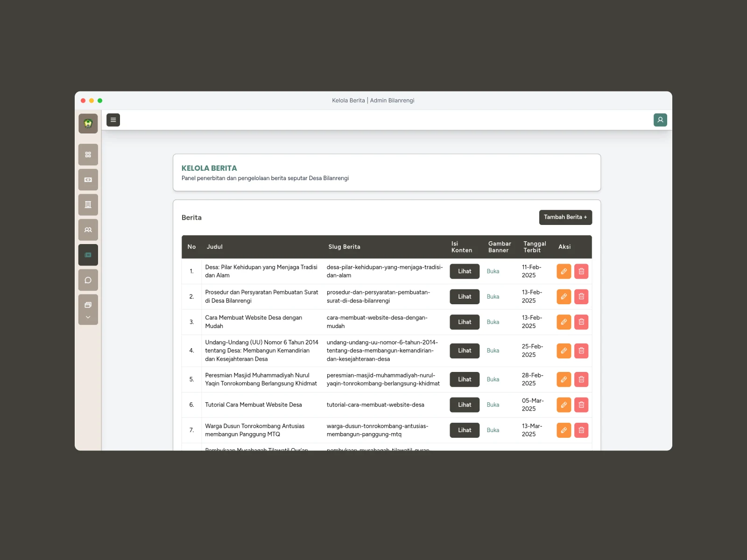Screen dimensions: 747x560
Task: Open Buka link for 05-Mar-2025 news
Action: pos(493,405)
